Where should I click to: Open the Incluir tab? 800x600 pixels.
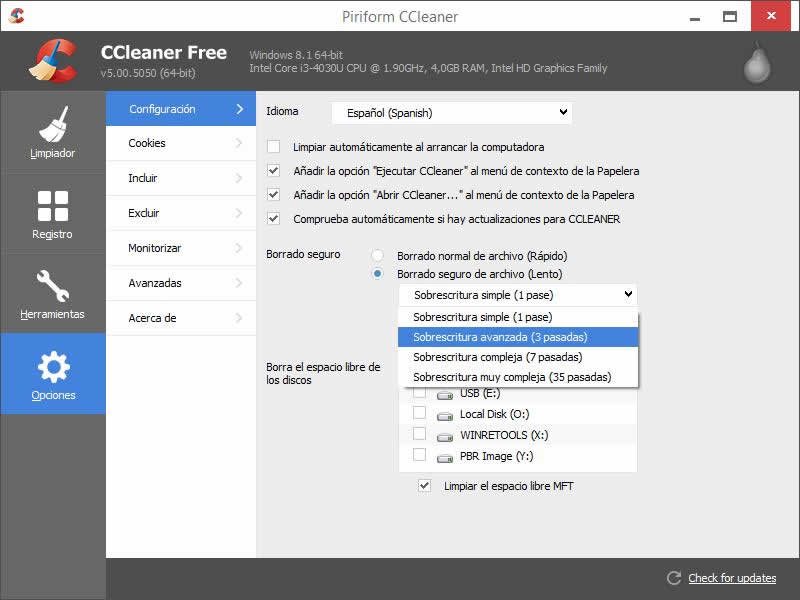click(x=181, y=178)
